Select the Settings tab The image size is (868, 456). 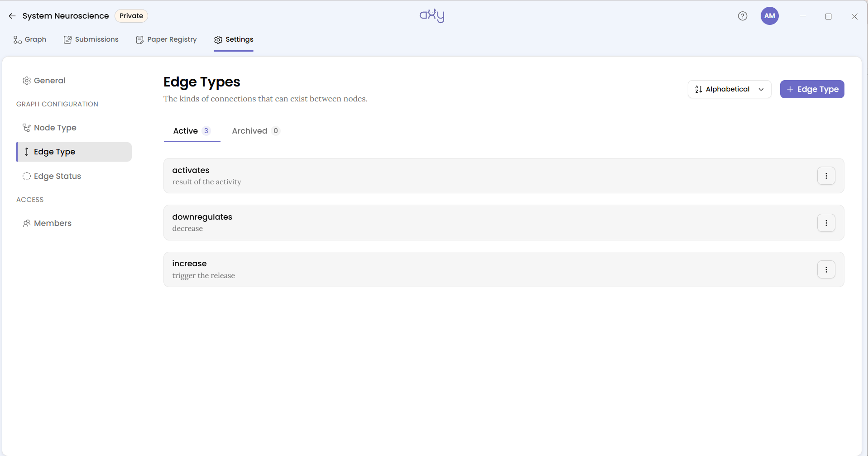click(x=234, y=39)
